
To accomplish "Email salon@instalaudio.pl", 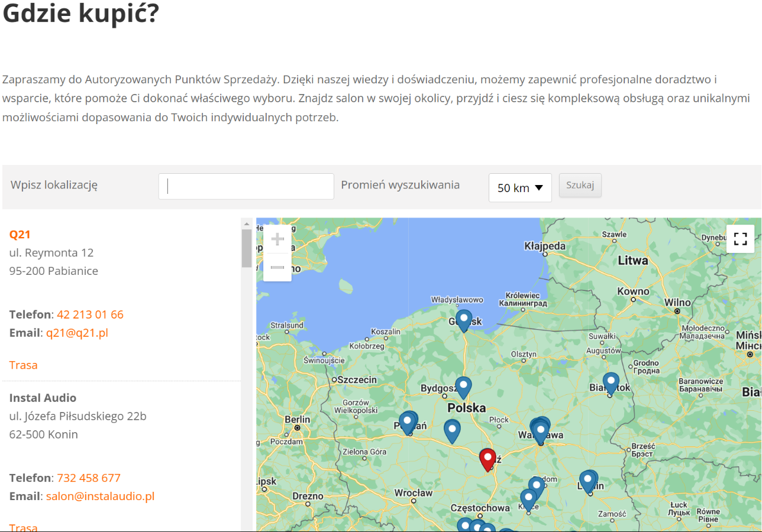I will [101, 496].
